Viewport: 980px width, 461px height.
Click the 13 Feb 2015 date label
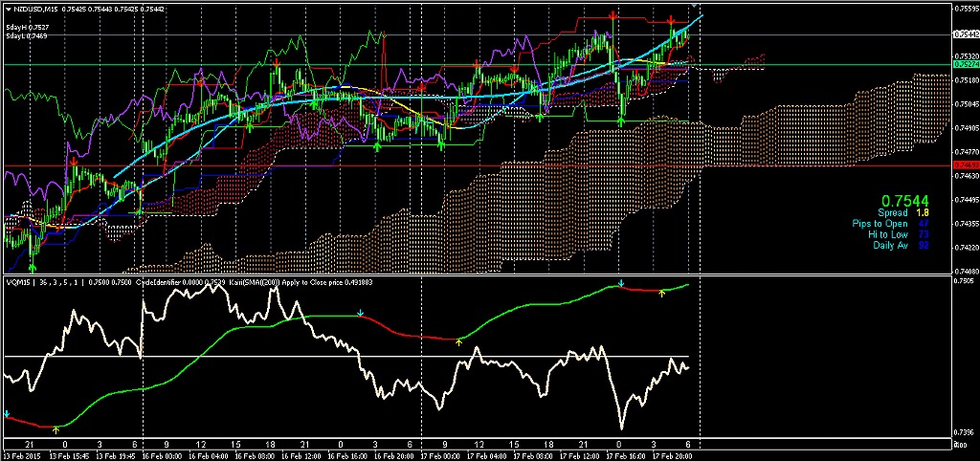[23, 456]
